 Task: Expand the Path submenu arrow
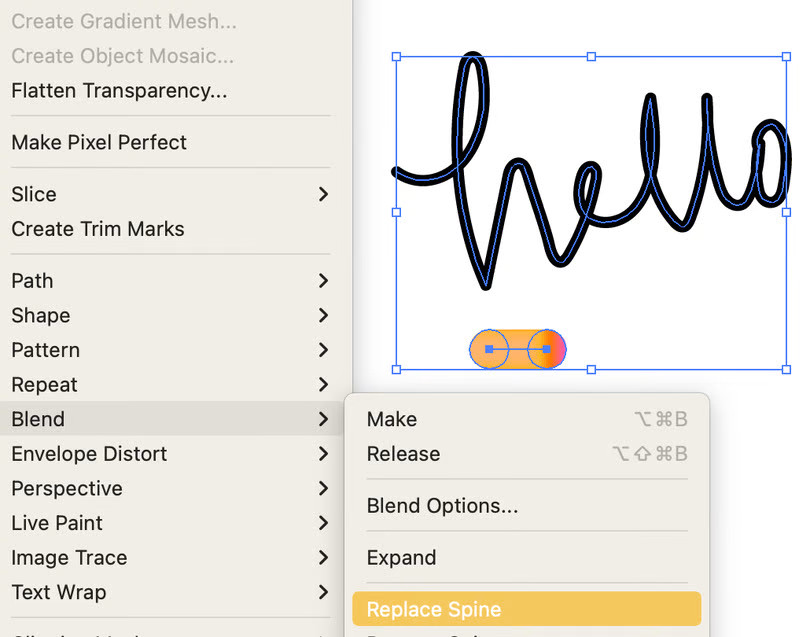coord(323,281)
